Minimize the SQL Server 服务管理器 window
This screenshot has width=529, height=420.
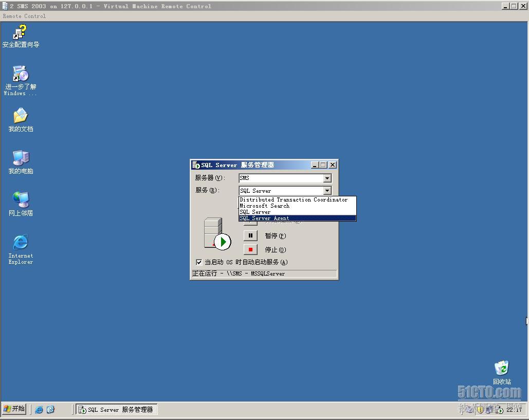point(315,165)
